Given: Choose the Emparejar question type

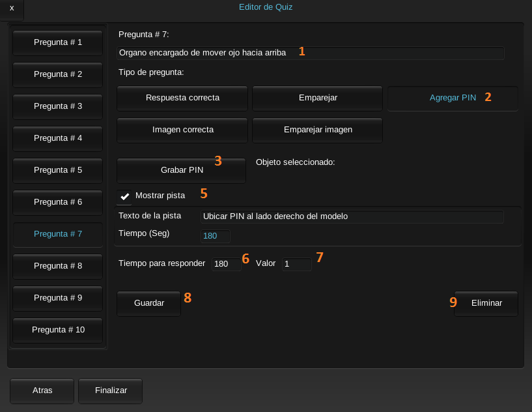Looking at the screenshot, I should (318, 98).
